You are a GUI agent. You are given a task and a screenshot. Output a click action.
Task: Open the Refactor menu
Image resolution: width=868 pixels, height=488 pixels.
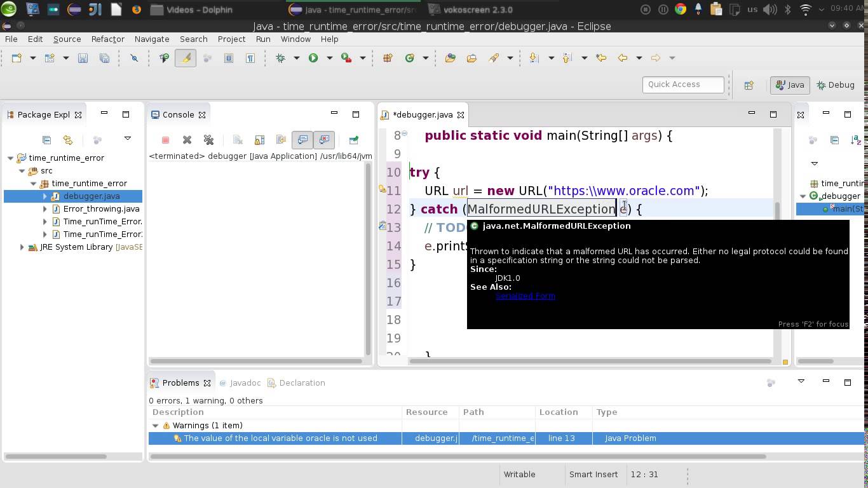pyautogui.click(x=107, y=39)
